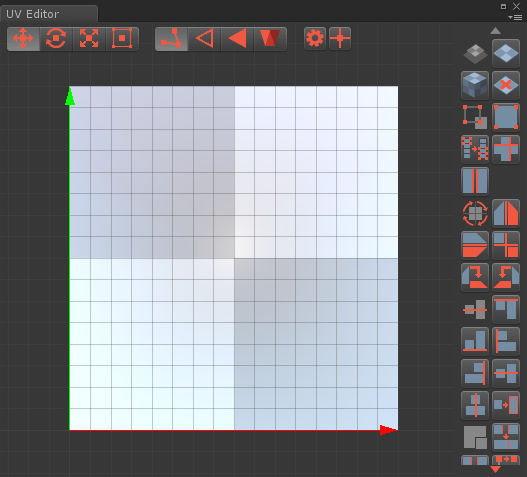Click the delete-UV icon with red X
Viewport: 527px width, 477px height.
tap(506, 85)
